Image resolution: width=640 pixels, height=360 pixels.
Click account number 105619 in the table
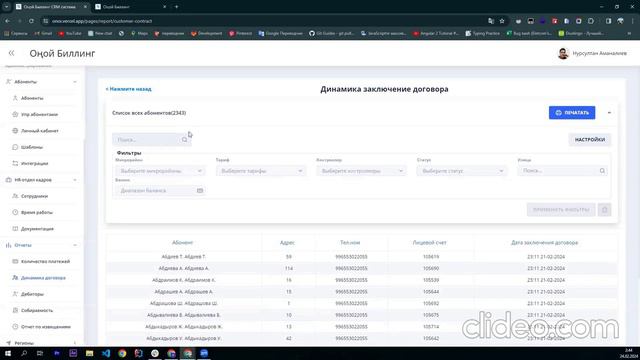click(431, 257)
